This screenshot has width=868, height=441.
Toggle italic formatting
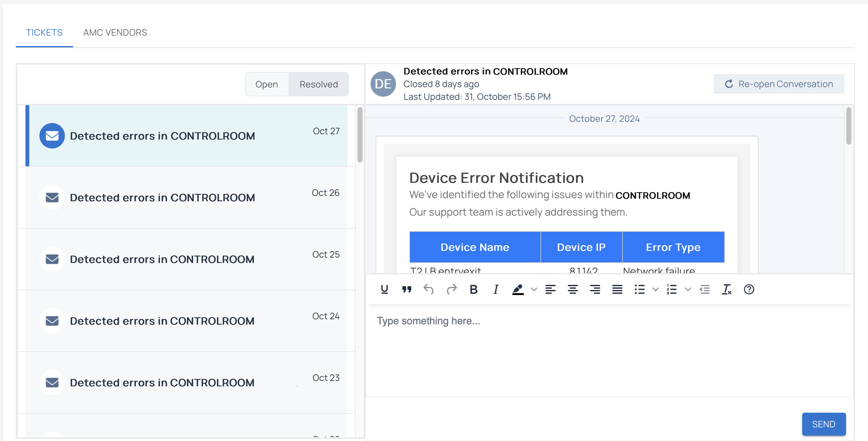[496, 289]
